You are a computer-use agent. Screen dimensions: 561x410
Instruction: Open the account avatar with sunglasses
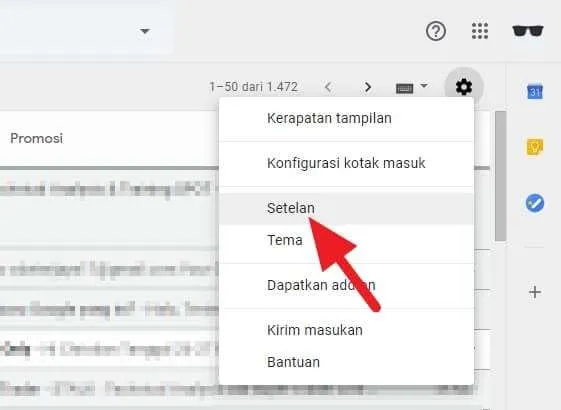(x=528, y=31)
